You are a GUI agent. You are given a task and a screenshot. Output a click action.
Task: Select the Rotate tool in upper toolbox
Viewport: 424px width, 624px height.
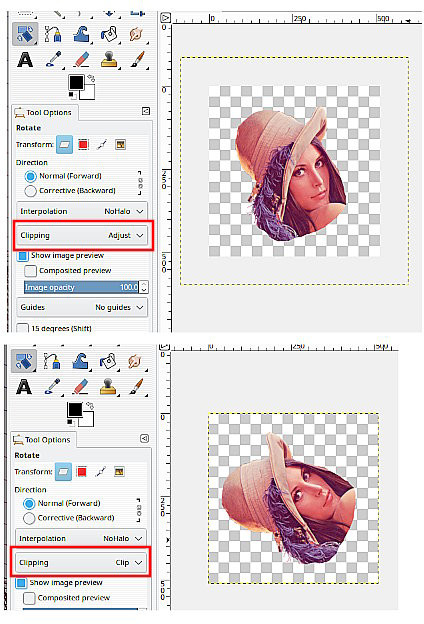25,34
